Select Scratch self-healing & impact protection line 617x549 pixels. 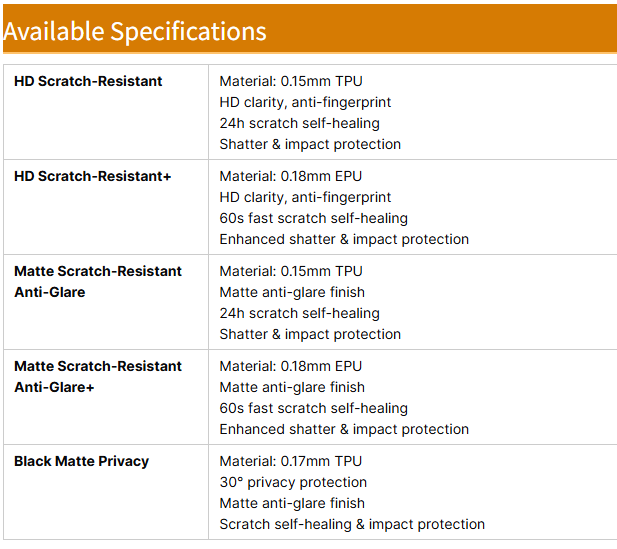pyautogui.click(x=352, y=524)
